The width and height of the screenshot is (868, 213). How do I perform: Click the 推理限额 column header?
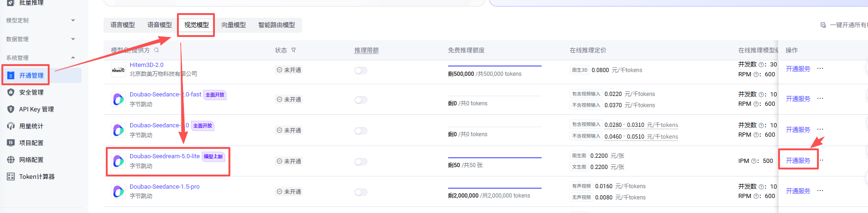(x=367, y=50)
